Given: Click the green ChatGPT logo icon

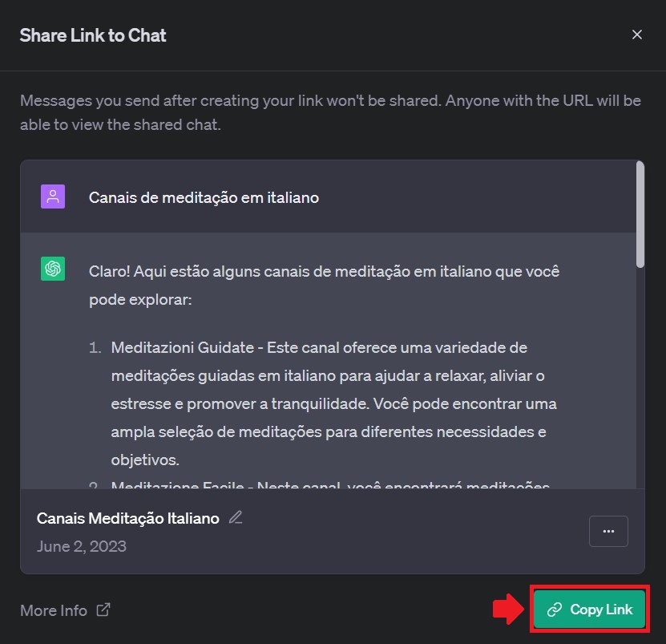Looking at the screenshot, I should coord(53,269).
